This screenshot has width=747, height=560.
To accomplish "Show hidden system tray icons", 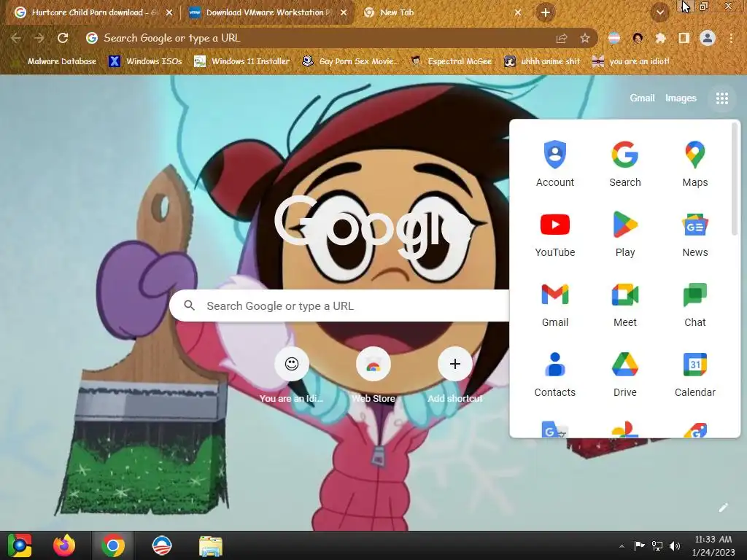I will click(x=622, y=546).
